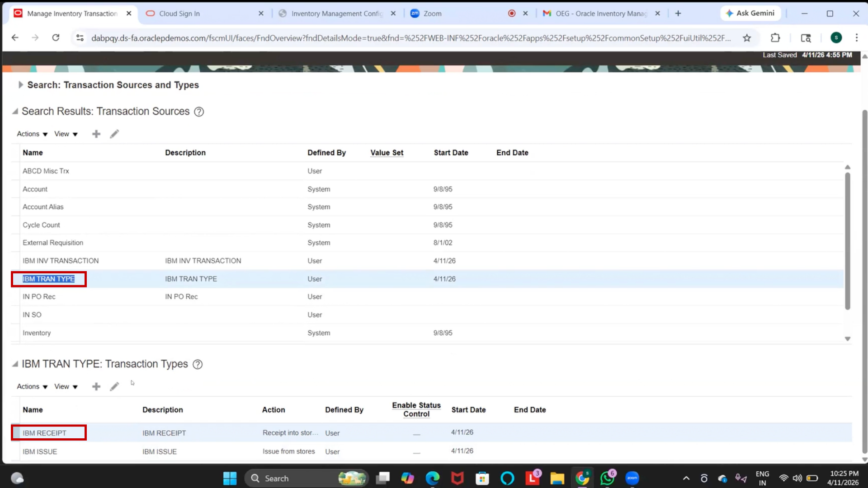Open the Chrome profile avatar S
868x488 pixels.
point(836,38)
